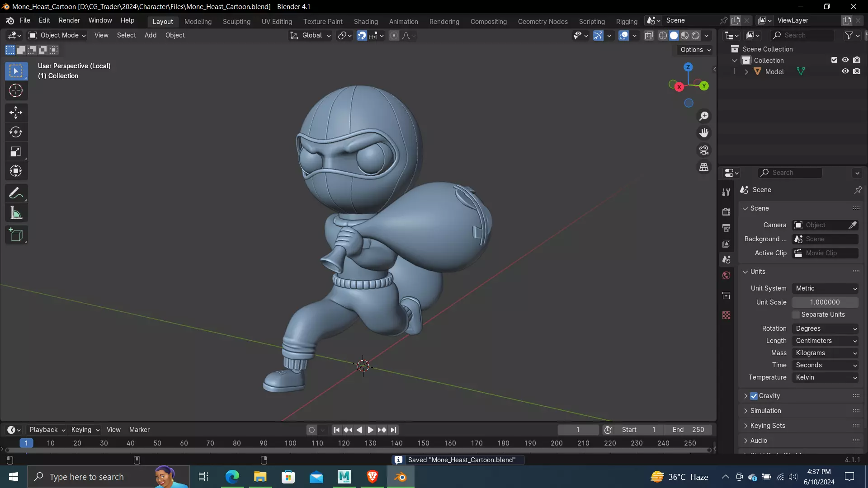Open Global transform orientation dropdown

pyautogui.click(x=311, y=35)
